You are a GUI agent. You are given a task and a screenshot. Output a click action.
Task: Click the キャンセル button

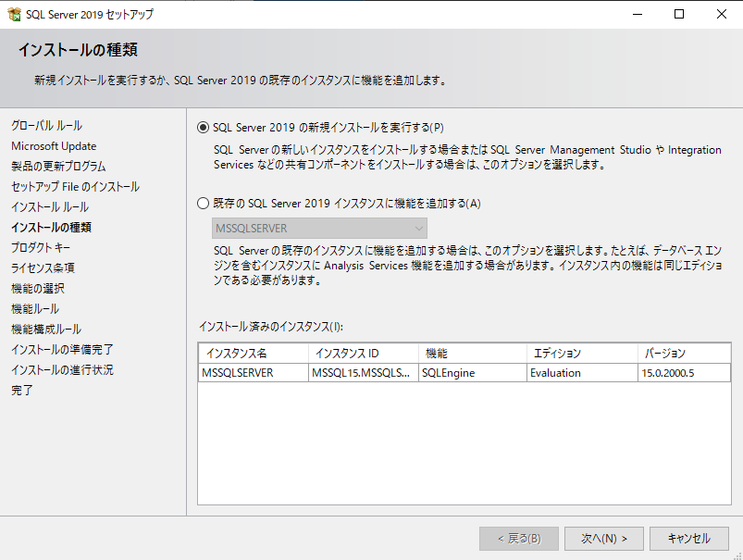689,539
